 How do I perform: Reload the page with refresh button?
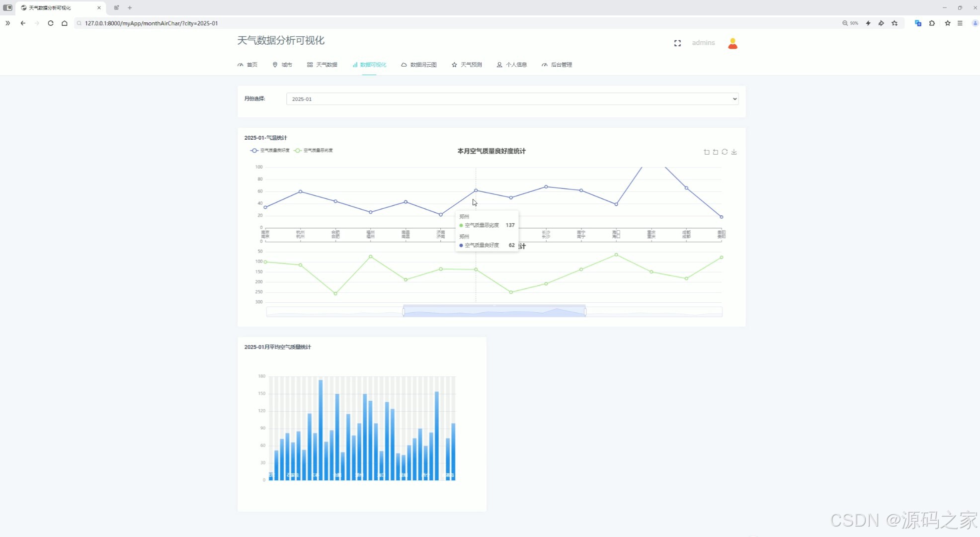(51, 23)
